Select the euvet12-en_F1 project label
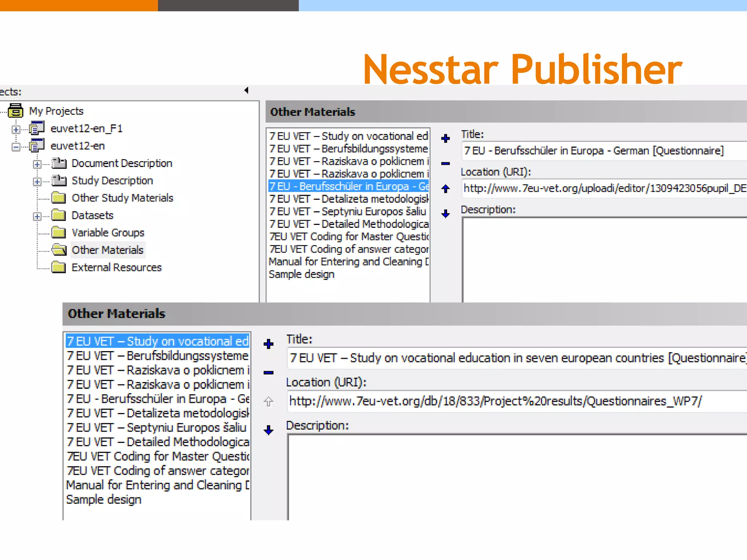This screenshot has height=560, width=747. (86, 128)
